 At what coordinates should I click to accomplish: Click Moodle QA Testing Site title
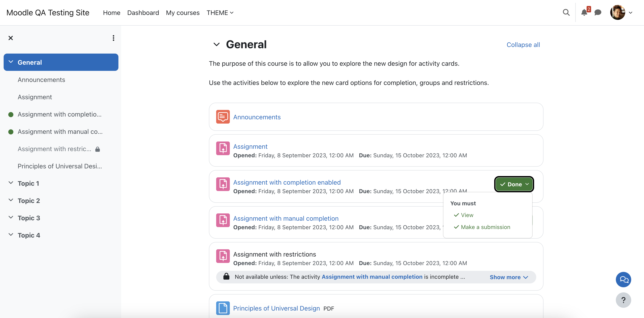(x=48, y=13)
